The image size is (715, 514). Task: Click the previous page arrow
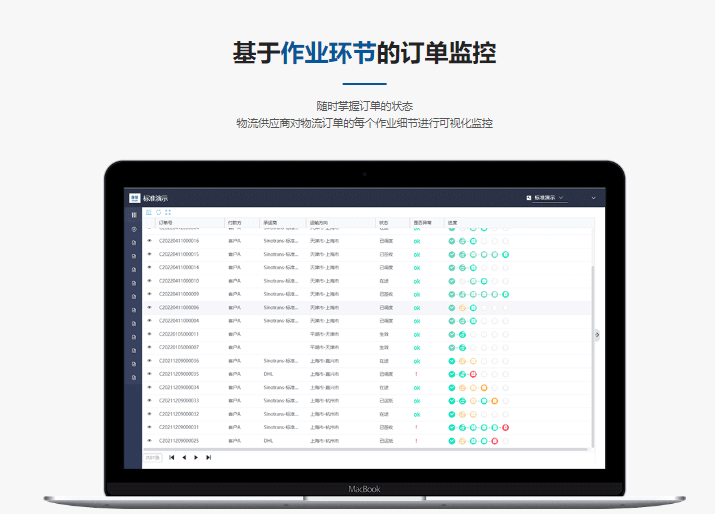(184, 457)
